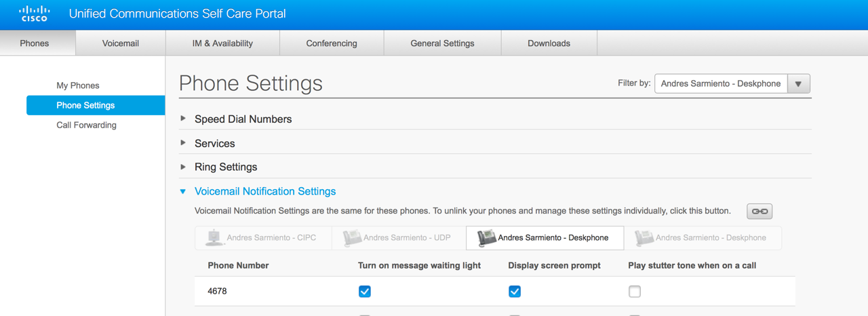Open the IM & Availability tab
The image size is (868, 316).
[x=222, y=43]
